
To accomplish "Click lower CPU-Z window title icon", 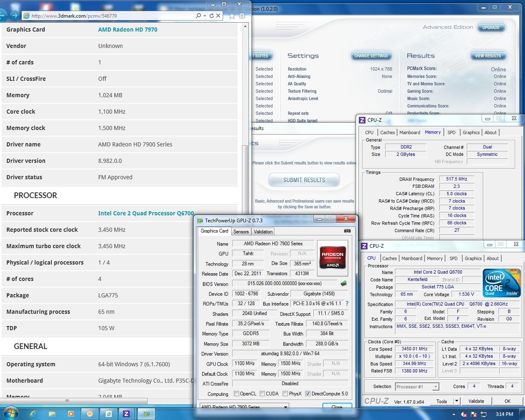I will click(364, 246).
